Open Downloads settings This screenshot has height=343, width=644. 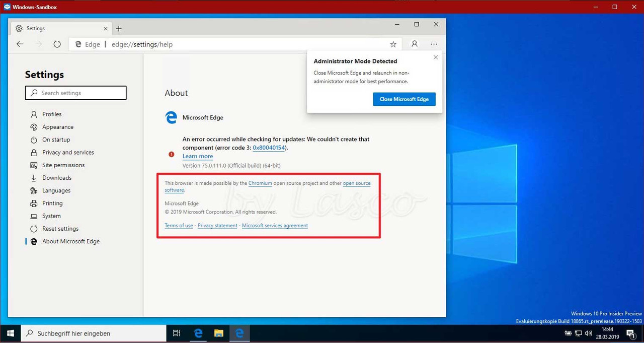(57, 178)
